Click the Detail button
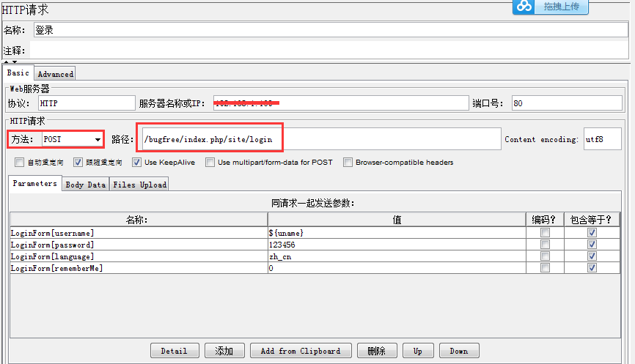The height and width of the screenshot is (364, 635). point(175,351)
